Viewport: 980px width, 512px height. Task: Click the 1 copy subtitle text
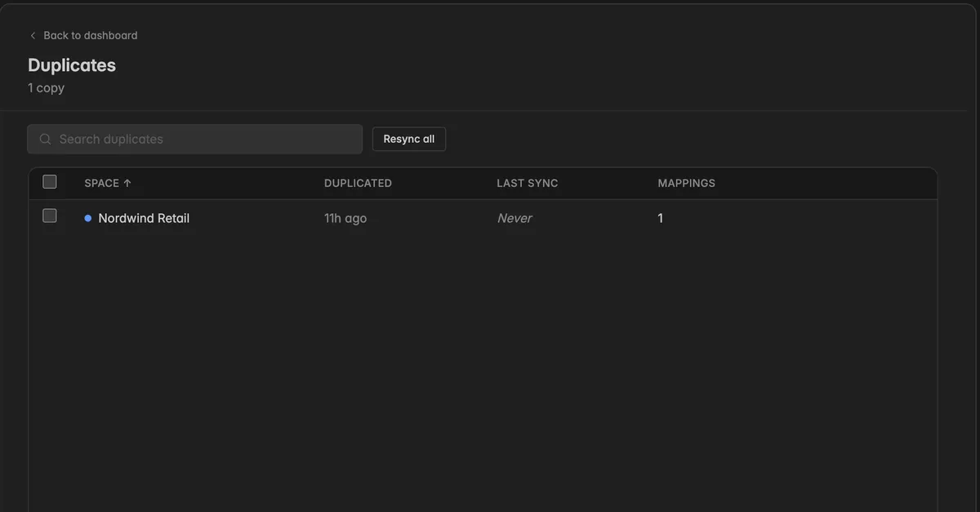[x=46, y=87]
